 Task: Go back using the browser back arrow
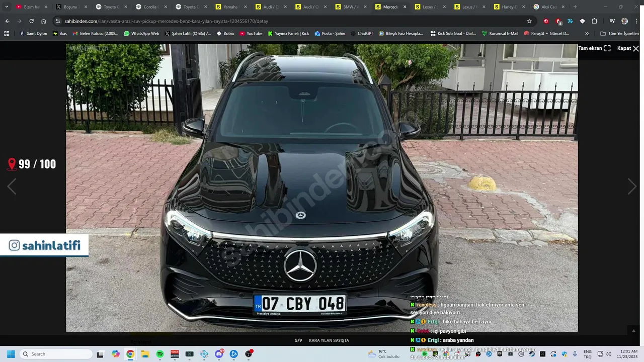tap(7, 21)
